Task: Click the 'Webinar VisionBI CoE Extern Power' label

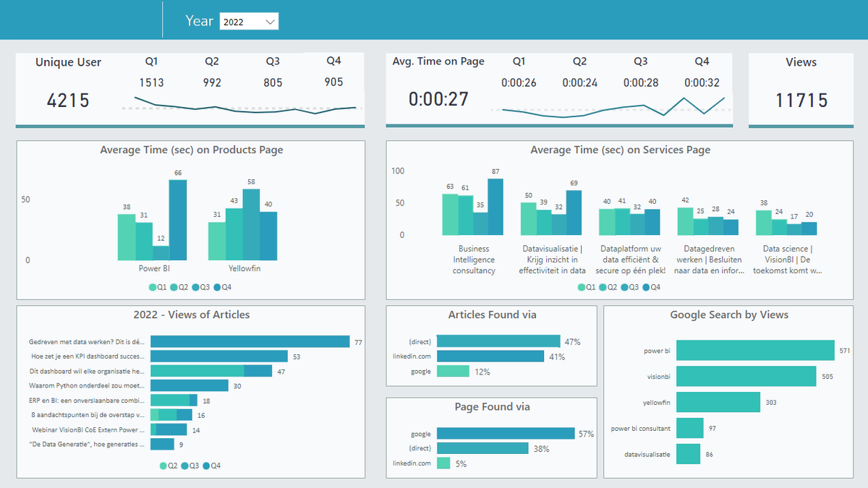Action: (x=88, y=429)
